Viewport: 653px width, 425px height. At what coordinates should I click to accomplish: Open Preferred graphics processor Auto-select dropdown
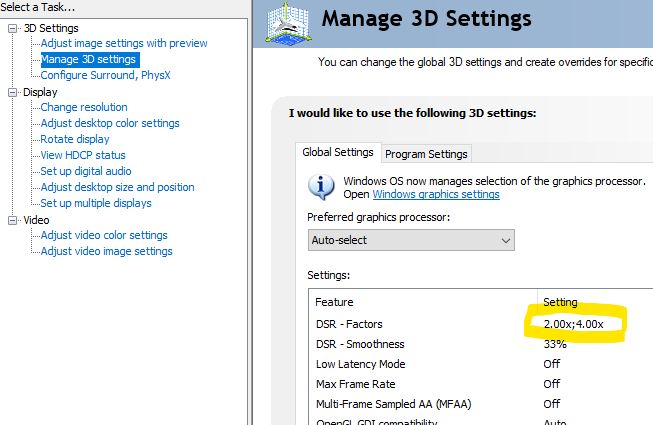411,240
